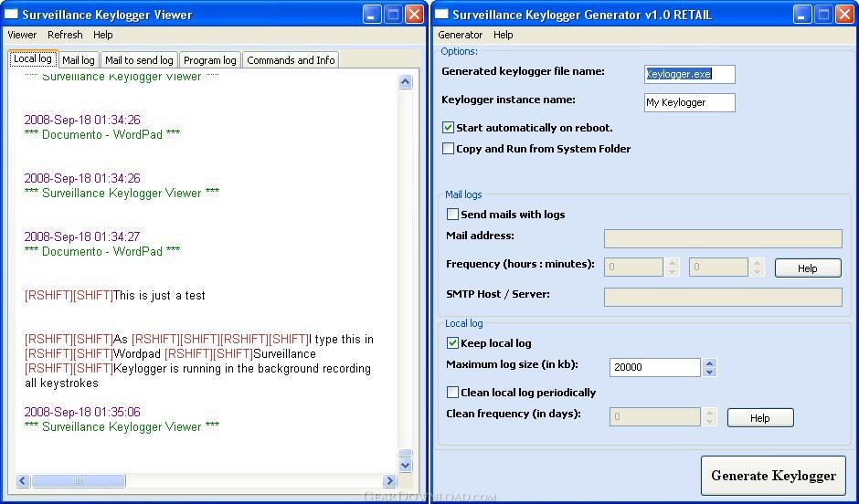Minimize the Keylogger Generator window
This screenshot has height=504, width=859.
(x=802, y=15)
